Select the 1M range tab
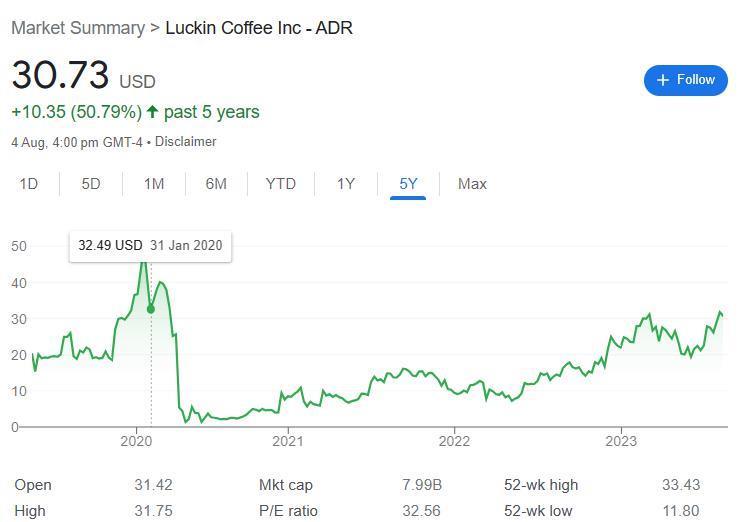 pyautogui.click(x=153, y=183)
